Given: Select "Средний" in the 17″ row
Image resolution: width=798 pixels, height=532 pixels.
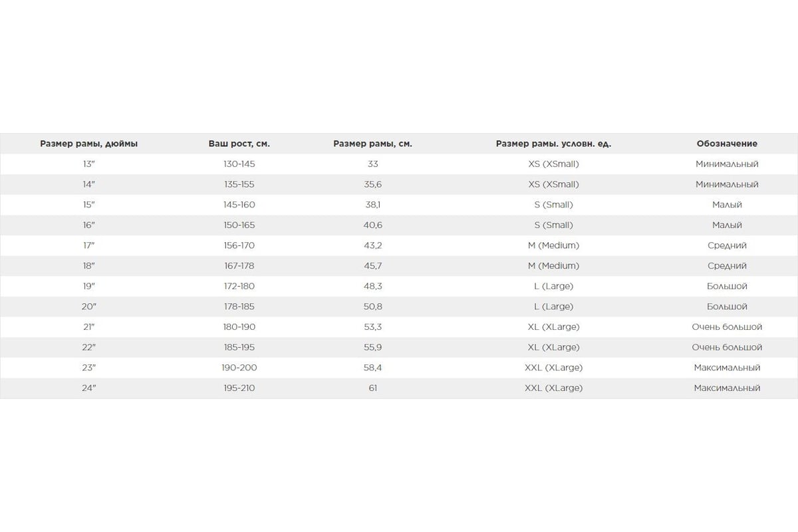Looking at the screenshot, I should (727, 245).
